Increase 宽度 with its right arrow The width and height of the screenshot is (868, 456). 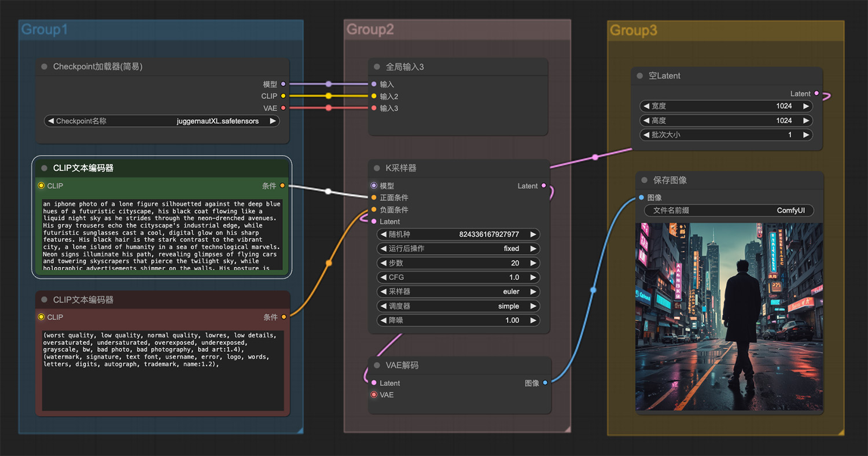pos(806,106)
